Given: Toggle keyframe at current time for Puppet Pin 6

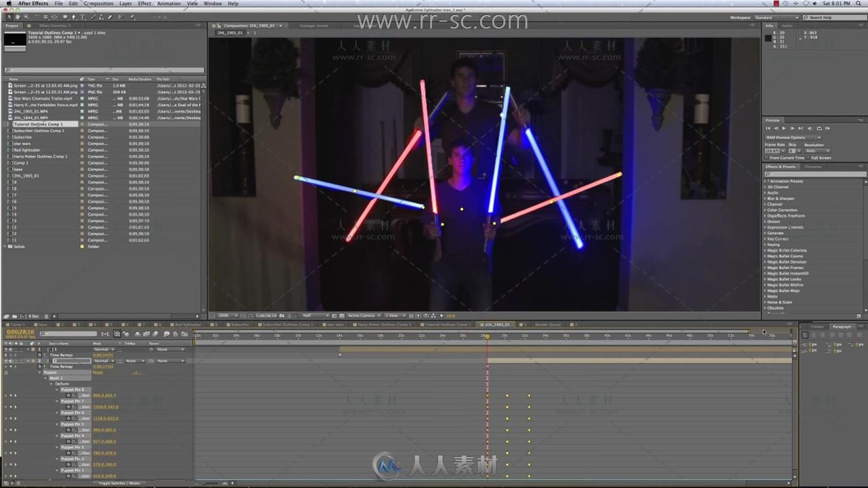Looking at the screenshot, I should click(10, 418).
